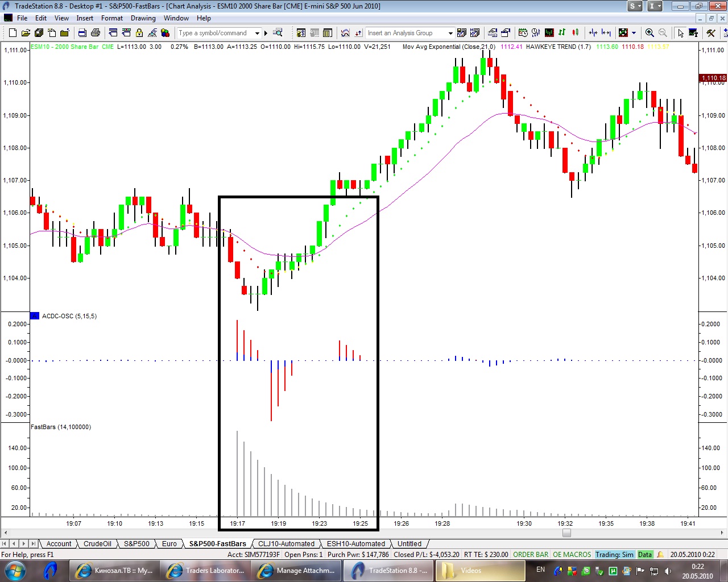The image size is (728, 582).
Task: Click the New document toolbar icon
Action: pyautogui.click(x=13, y=33)
